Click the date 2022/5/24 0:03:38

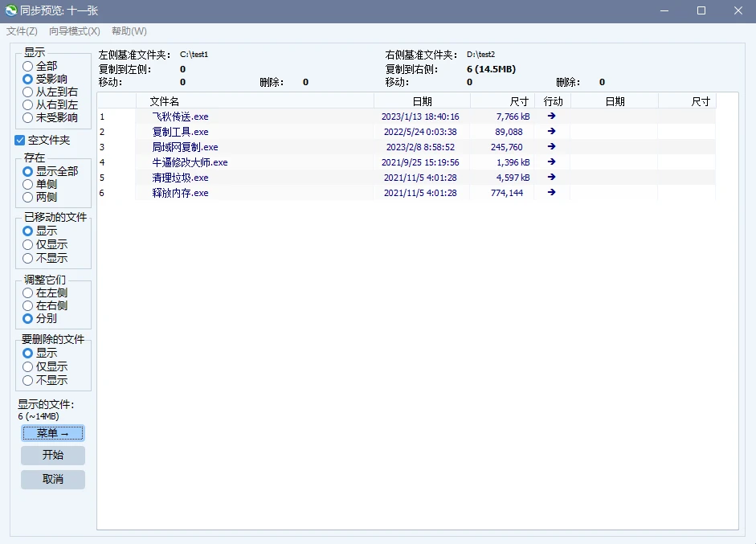click(x=420, y=132)
